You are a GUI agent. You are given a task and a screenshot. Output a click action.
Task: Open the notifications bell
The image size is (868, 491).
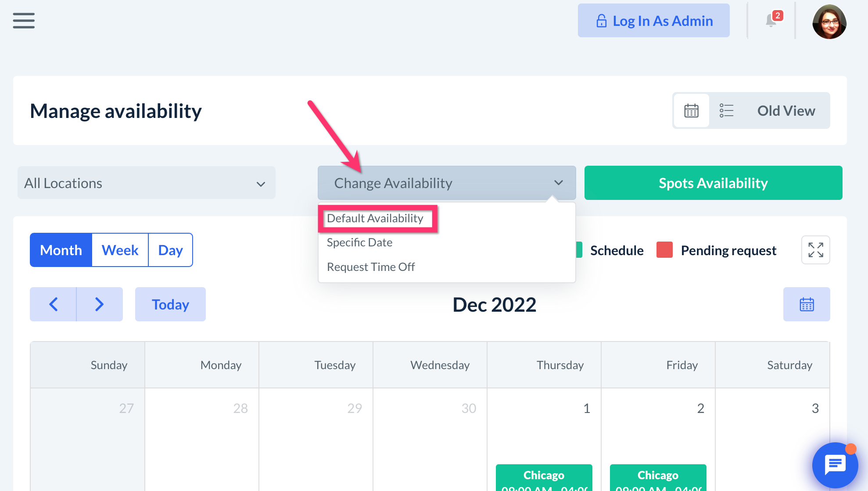[x=771, y=21]
